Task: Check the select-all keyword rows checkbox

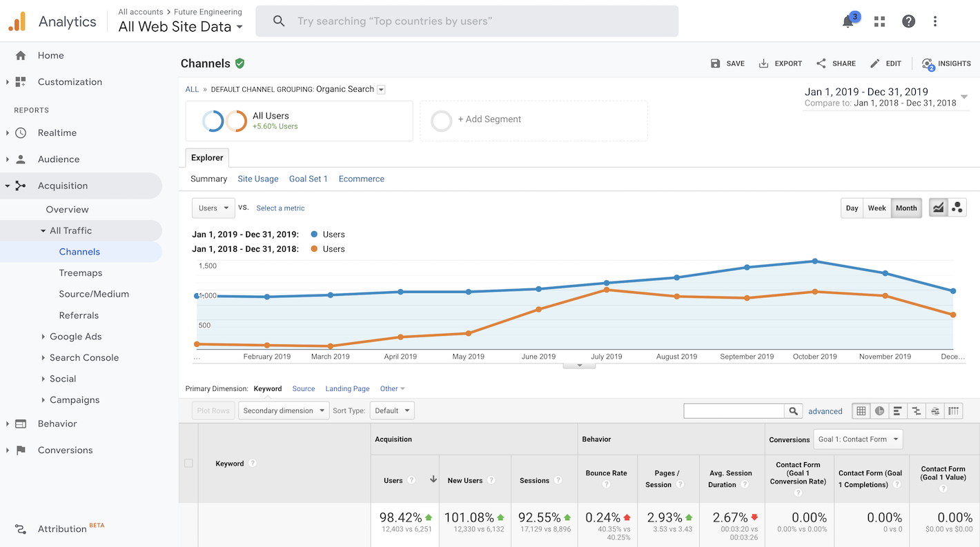Action: (188, 464)
